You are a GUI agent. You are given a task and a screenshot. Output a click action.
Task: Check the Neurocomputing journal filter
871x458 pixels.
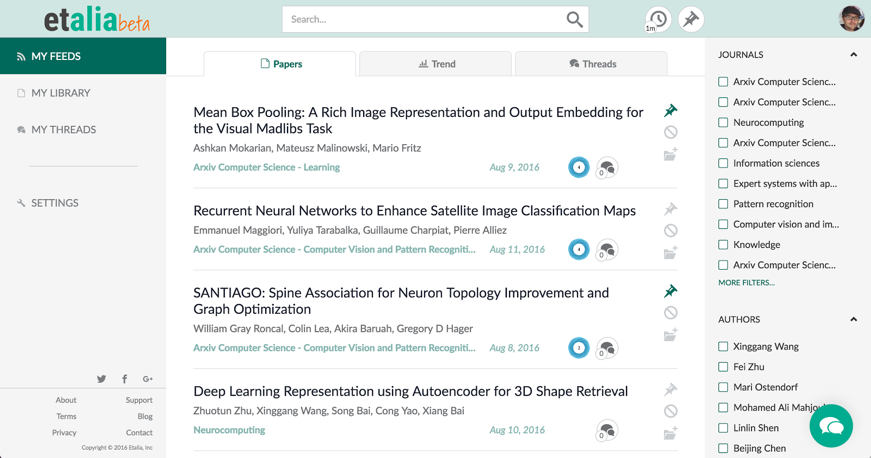723,122
